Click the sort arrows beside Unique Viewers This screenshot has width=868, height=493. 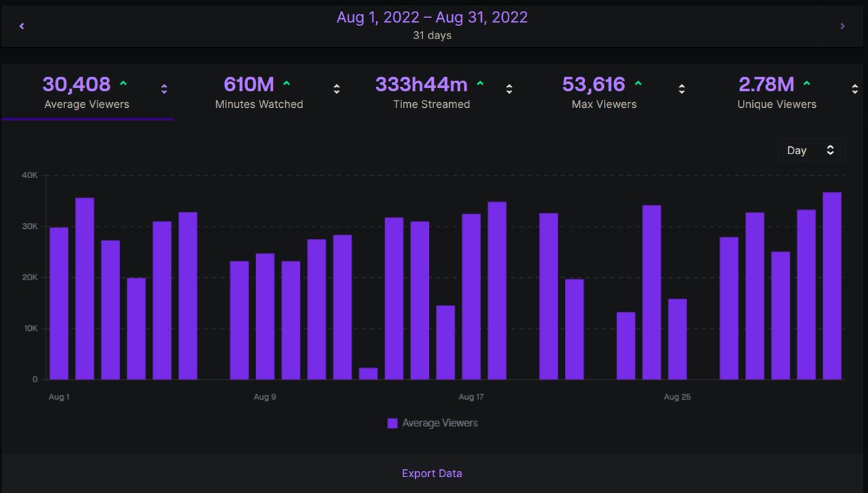[854, 88]
